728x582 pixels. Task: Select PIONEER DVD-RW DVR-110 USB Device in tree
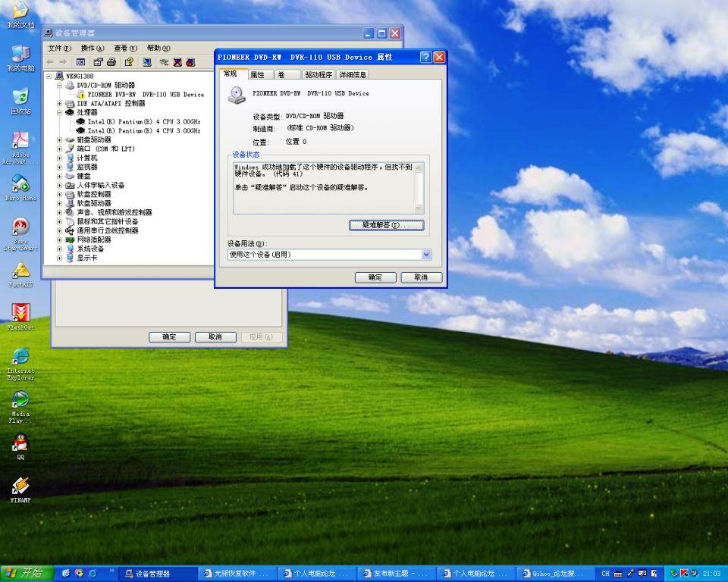[146, 94]
